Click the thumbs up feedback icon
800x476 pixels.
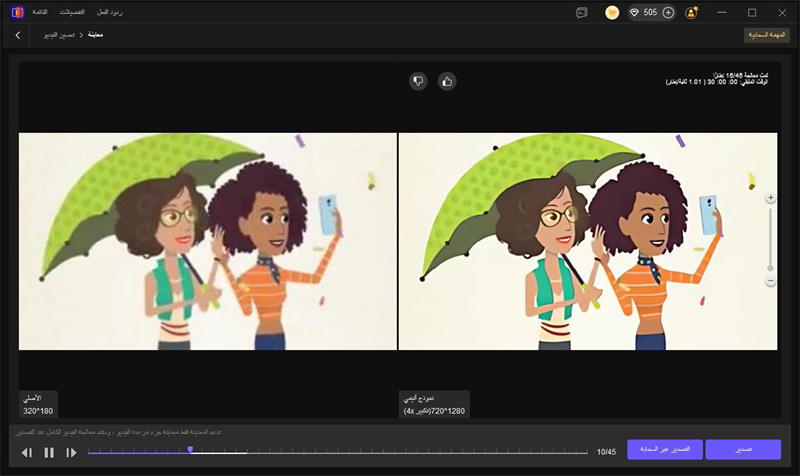(x=447, y=81)
